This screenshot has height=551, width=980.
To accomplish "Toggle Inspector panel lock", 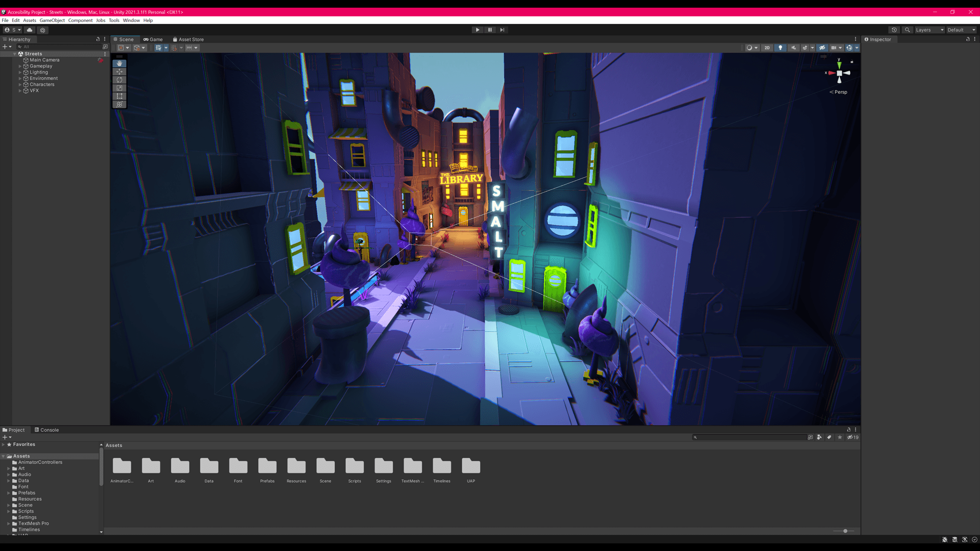I will [x=968, y=39].
